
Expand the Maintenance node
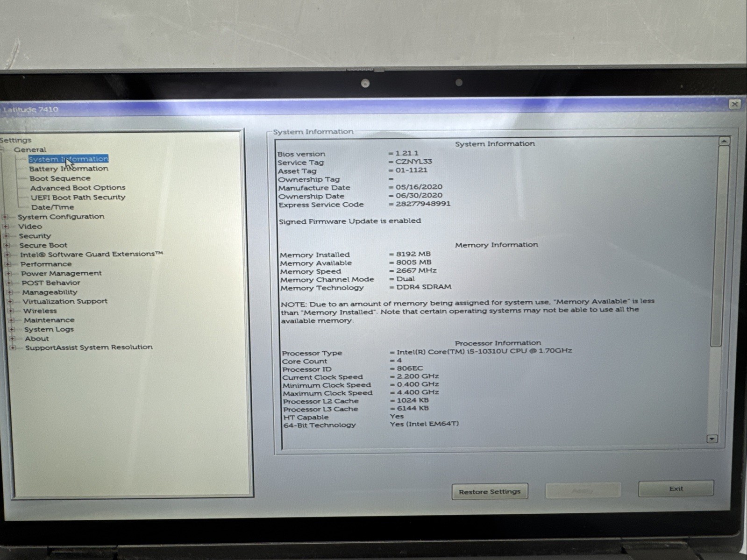11,320
